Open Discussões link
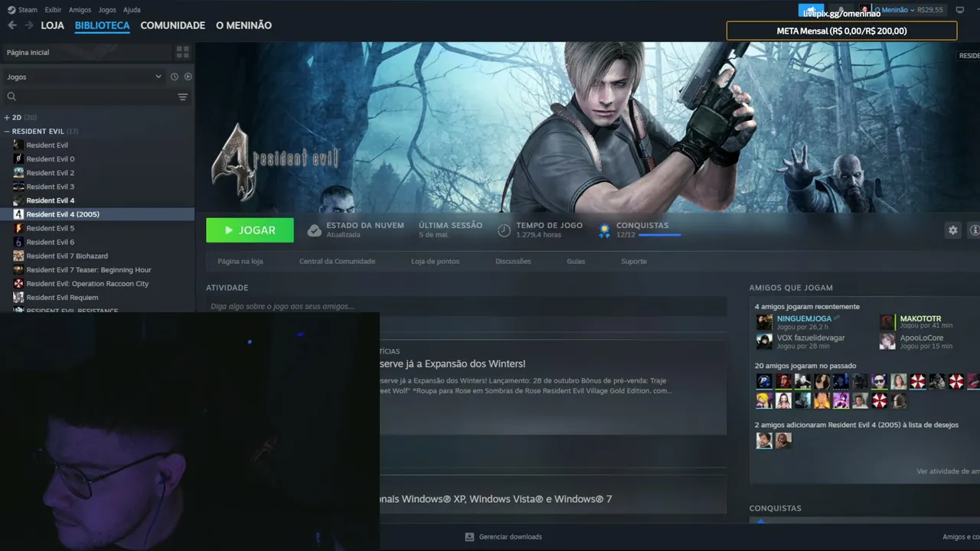 [x=513, y=261]
